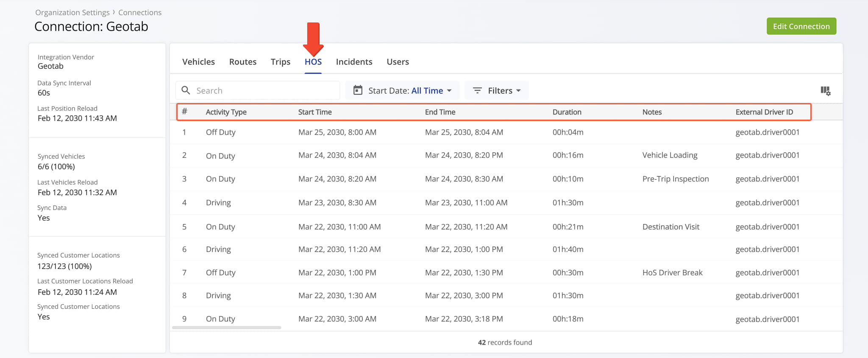Open Organization Settings breadcrumb link
Image resolution: width=868 pixels, height=358 pixels.
[72, 13]
